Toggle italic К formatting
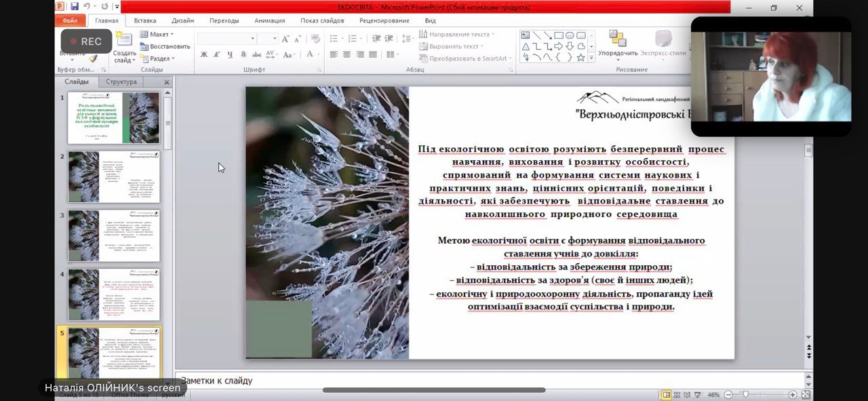 point(216,54)
